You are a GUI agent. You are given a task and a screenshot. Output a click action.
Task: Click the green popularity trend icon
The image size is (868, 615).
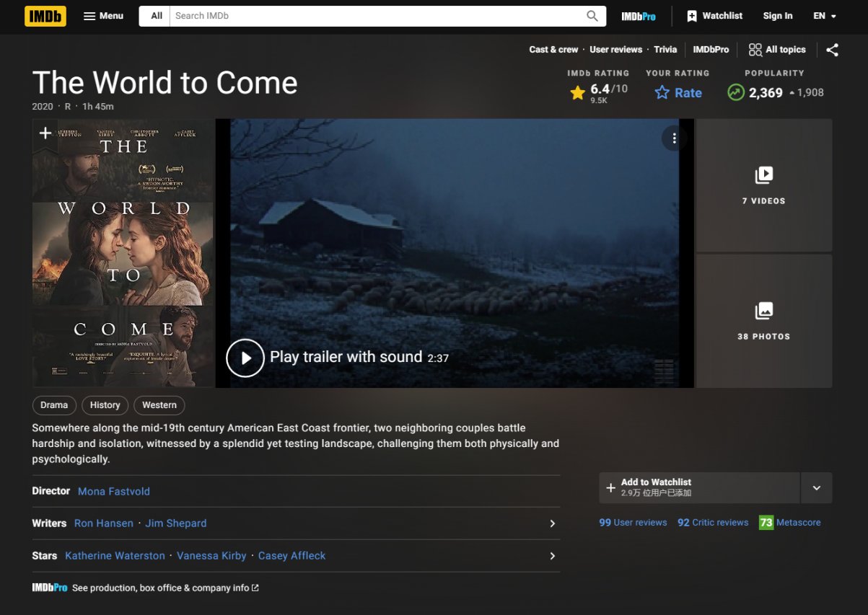click(x=735, y=92)
